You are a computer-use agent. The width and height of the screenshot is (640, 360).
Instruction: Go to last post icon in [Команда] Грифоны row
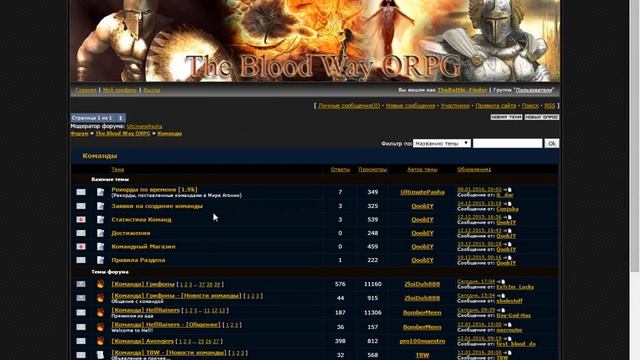(x=501, y=282)
